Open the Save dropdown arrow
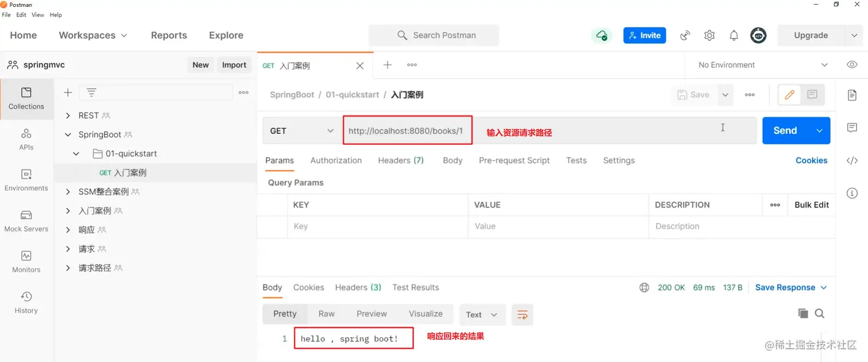The image size is (868, 362). (726, 95)
